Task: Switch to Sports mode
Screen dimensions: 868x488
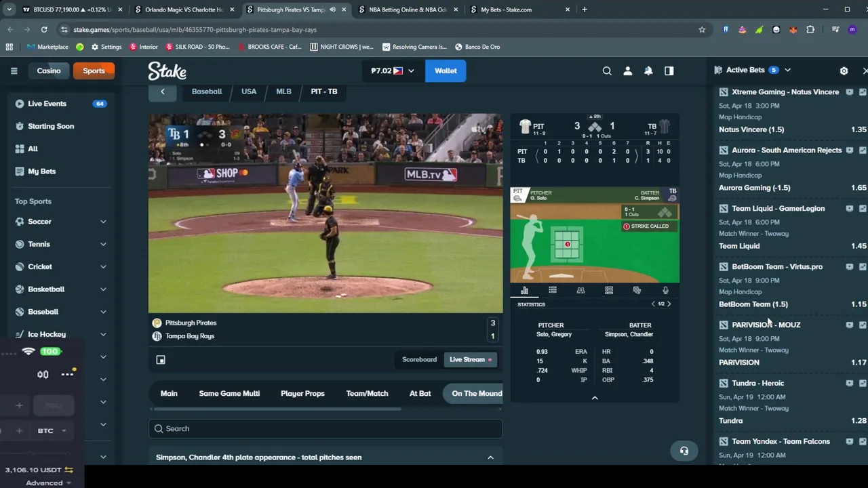Action: tap(94, 70)
